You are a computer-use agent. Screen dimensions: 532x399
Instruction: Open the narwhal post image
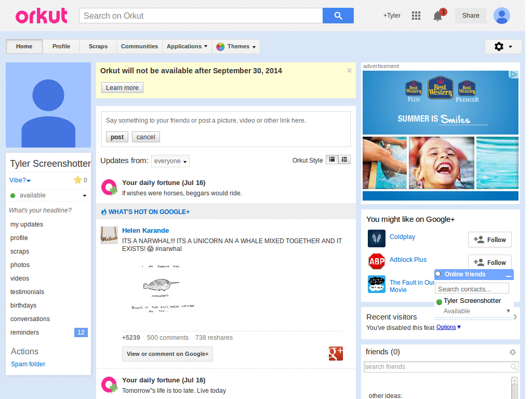pyautogui.click(x=162, y=288)
